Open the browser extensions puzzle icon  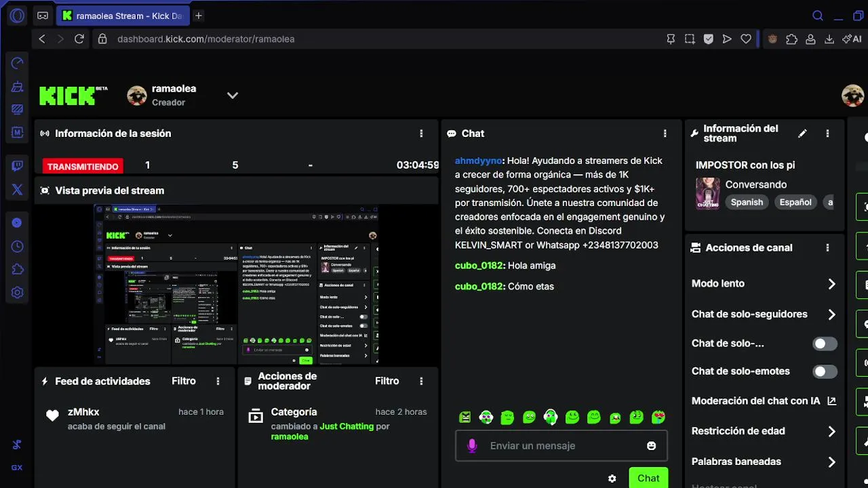coord(791,39)
